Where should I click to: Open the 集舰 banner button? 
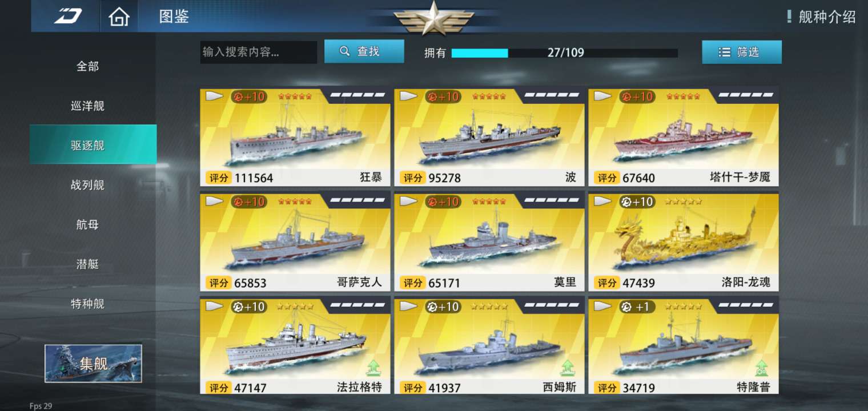click(93, 363)
